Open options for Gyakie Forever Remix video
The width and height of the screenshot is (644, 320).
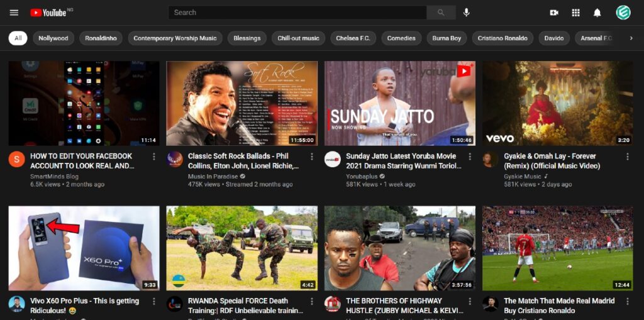628,157
